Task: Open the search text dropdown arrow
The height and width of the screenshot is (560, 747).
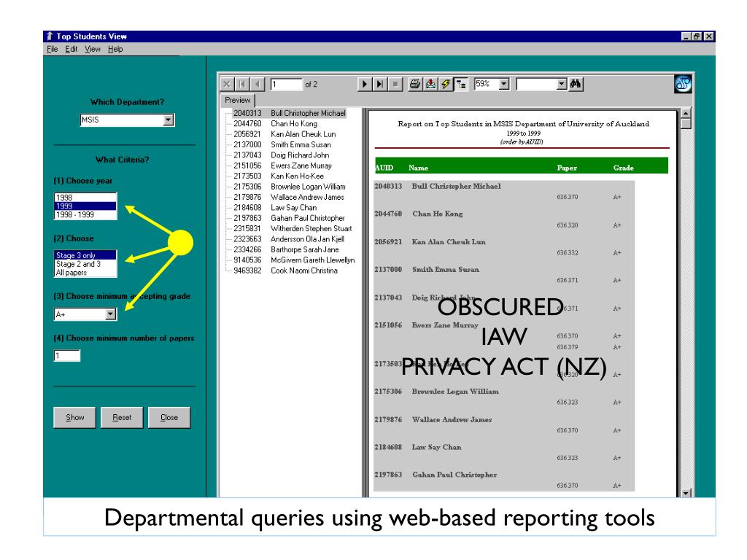Action: point(562,85)
